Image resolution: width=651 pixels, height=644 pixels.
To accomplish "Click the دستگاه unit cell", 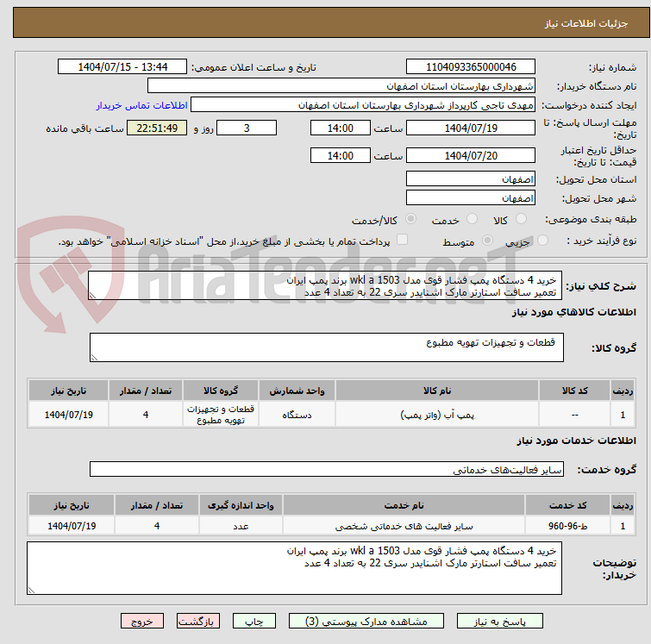I will click(x=297, y=415).
